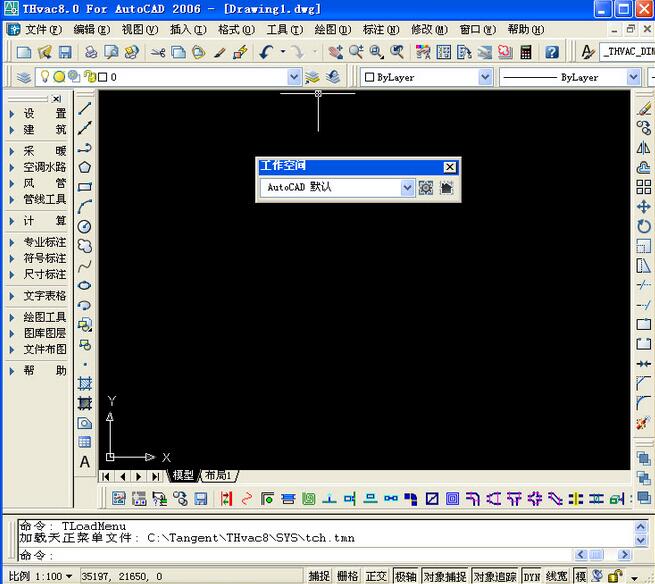Open the layer list dropdown

294,77
